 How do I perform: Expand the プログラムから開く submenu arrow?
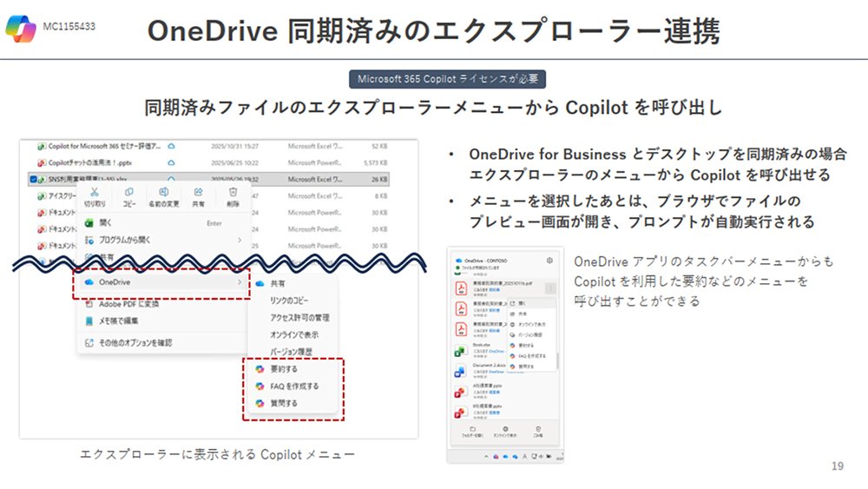pyautogui.click(x=240, y=240)
